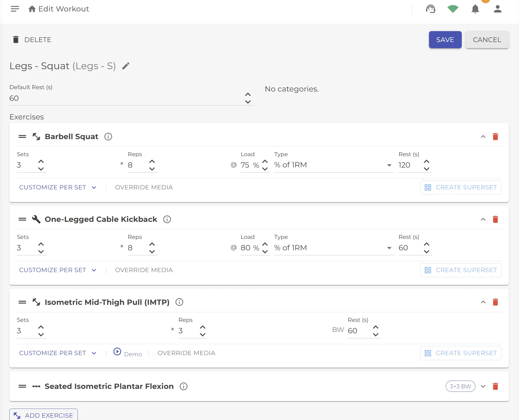
Task: Delete the entire Legs - Squat workout
Action: [x=32, y=40]
